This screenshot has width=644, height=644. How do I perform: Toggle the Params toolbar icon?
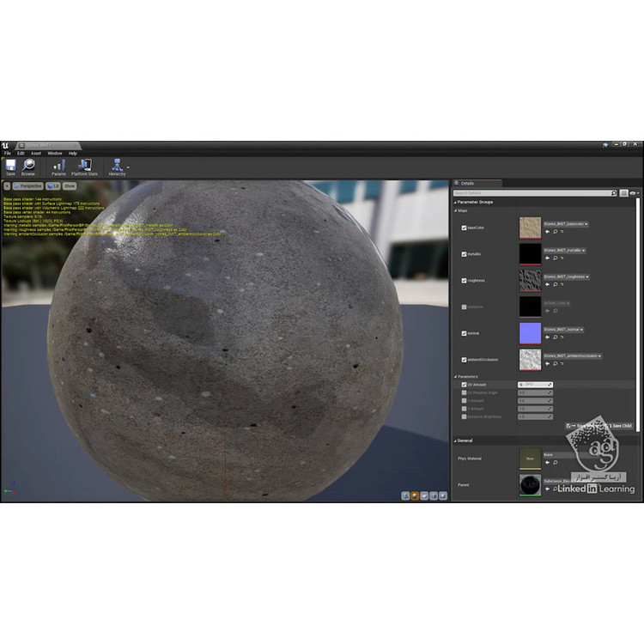click(x=58, y=167)
